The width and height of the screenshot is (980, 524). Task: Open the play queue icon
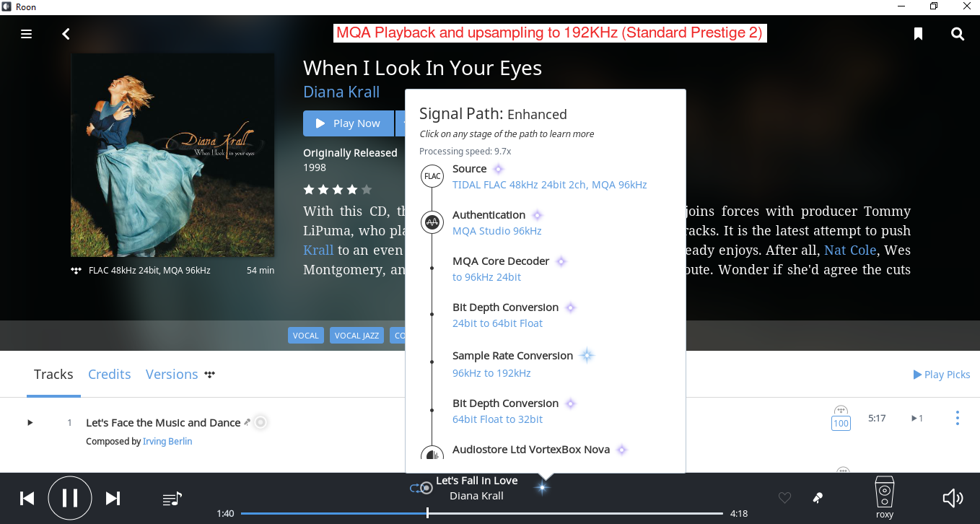[x=172, y=498]
